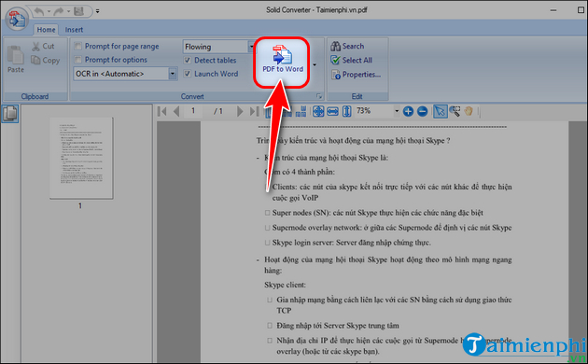Viewport: 588px width, 364px height.
Task: Select the page 1 thumbnail
Action: pyautogui.click(x=81, y=158)
